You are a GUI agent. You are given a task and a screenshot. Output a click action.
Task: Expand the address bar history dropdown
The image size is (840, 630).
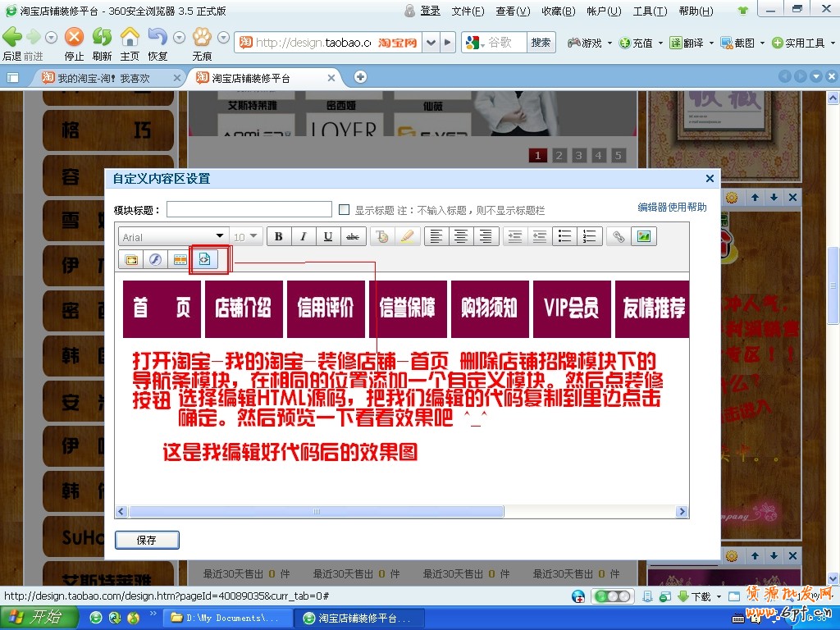coord(431,43)
